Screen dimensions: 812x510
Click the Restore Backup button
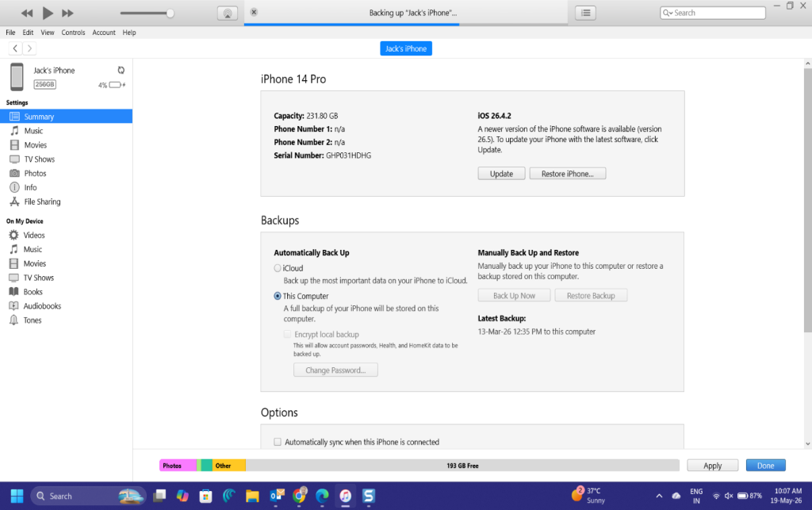[591, 296]
